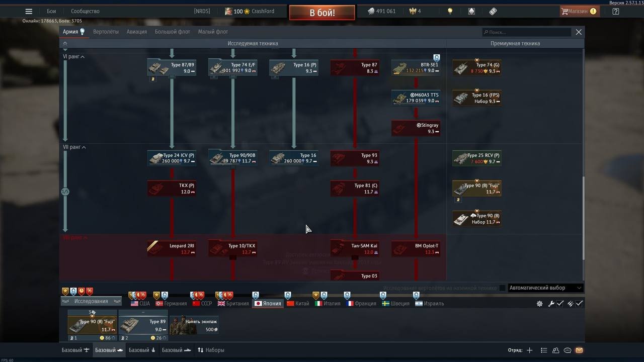Select the Tan-SAM Kai vehicle
The image size is (644, 362).
point(355,249)
